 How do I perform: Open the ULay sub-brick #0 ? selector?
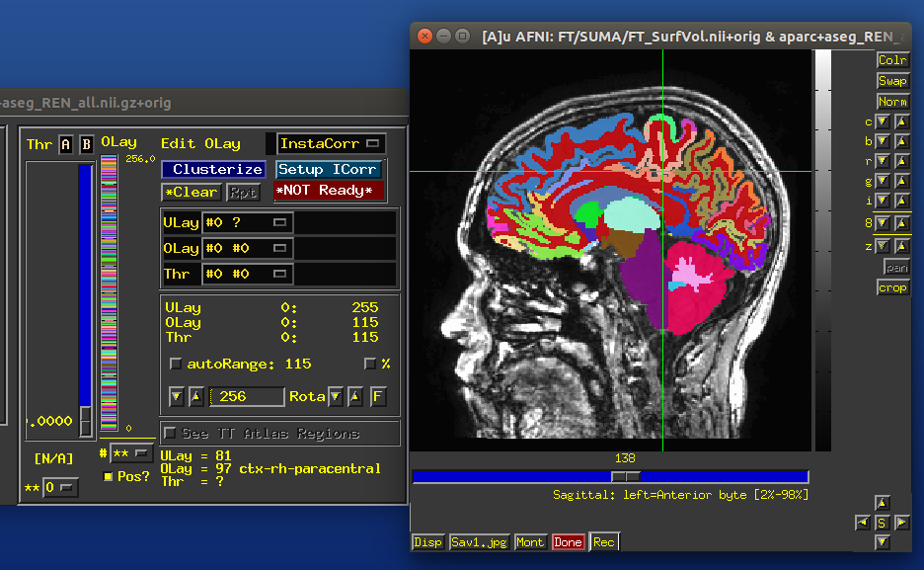click(x=247, y=223)
